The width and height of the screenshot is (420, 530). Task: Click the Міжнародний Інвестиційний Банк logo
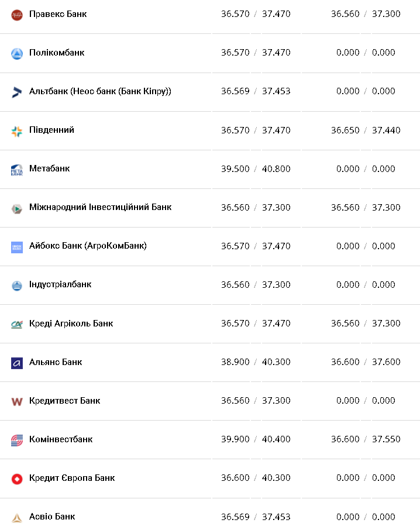pyautogui.click(x=17, y=208)
